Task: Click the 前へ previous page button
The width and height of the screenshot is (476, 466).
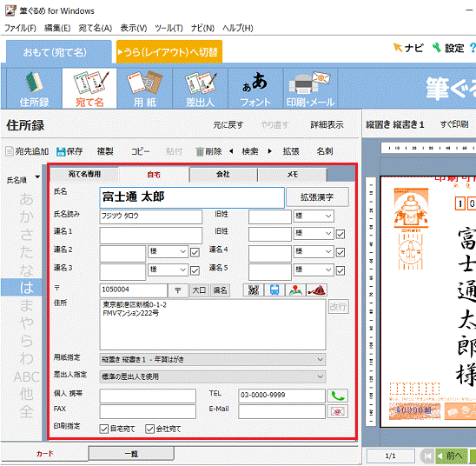Action: pos(452,456)
